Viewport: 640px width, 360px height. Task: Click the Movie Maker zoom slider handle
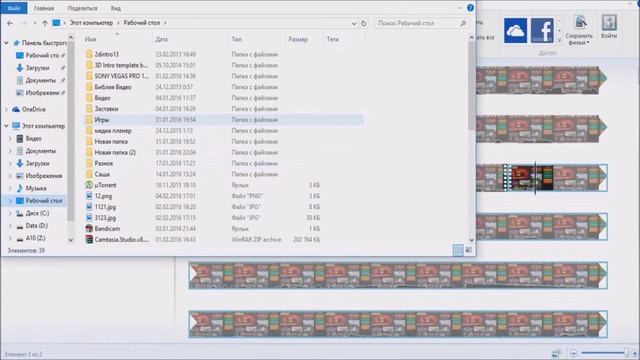pos(626,353)
